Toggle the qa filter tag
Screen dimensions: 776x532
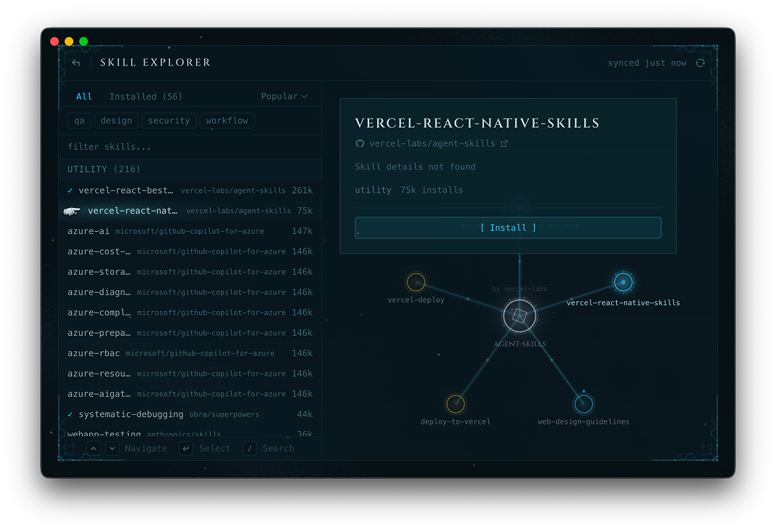(78, 121)
